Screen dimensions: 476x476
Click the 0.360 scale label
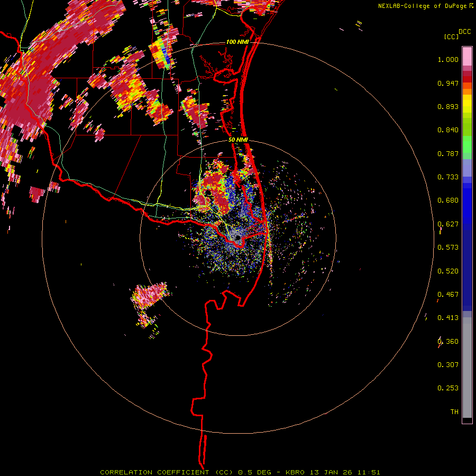[x=448, y=342]
